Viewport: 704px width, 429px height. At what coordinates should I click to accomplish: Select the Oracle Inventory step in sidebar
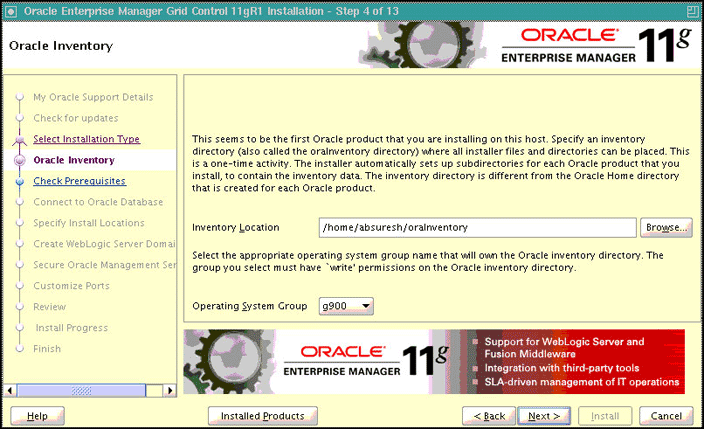[x=74, y=160]
